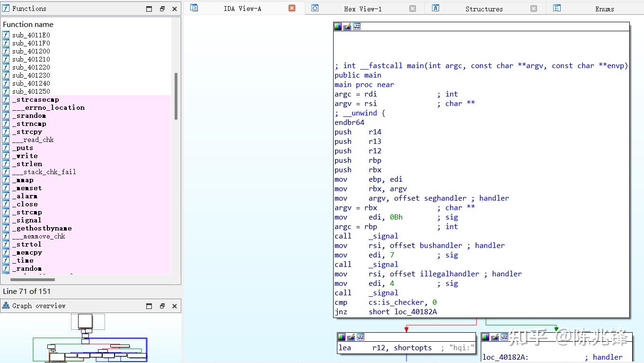Click the vertical scrollbar of Functions list
Image resolution: width=644 pixels, height=363 pixels.
click(176, 96)
